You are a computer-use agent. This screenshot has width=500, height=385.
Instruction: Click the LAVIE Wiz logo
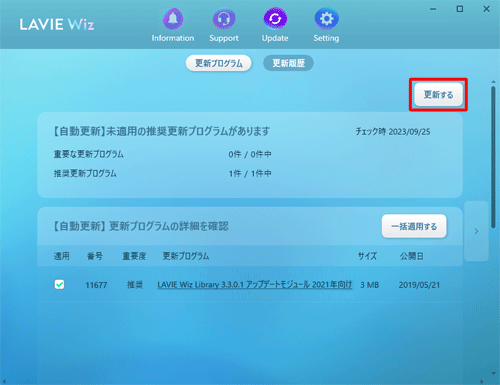[x=57, y=24]
